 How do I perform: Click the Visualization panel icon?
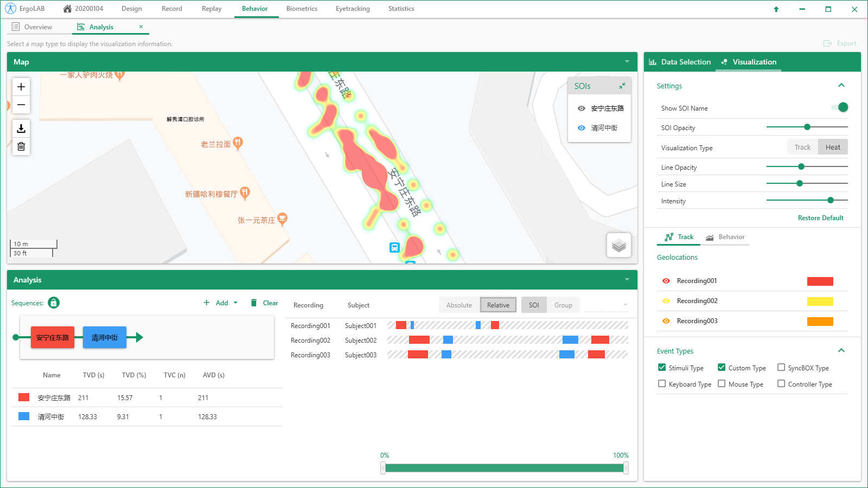[x=724, y=62]
